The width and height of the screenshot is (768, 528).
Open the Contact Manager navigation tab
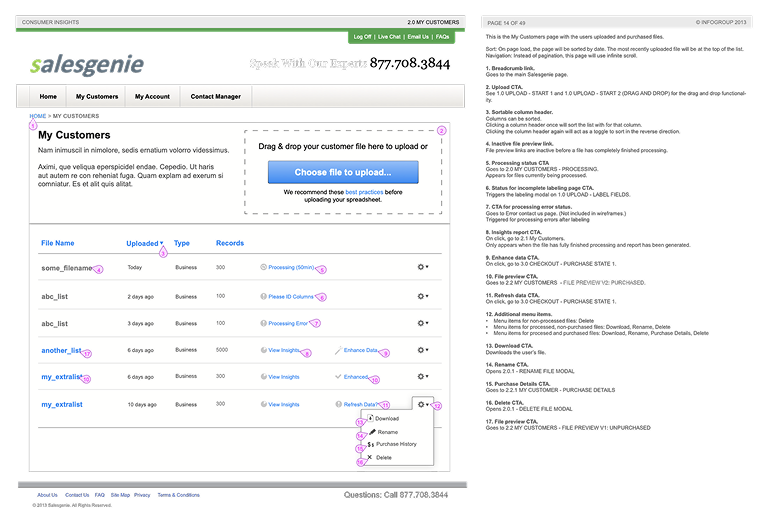click(216, 96)
